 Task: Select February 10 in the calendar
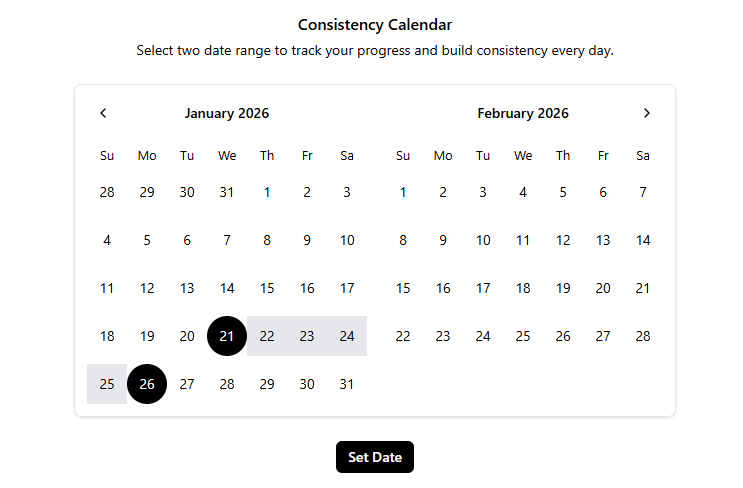pos(483,240)
